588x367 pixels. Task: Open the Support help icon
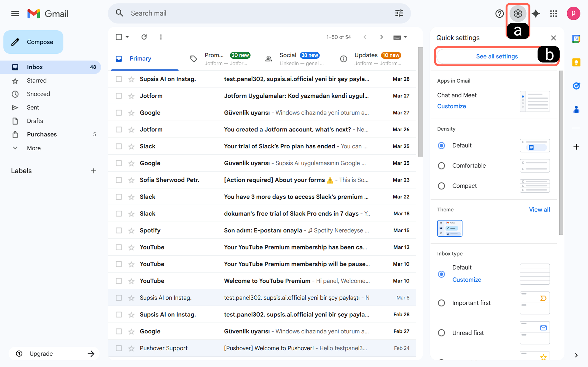click(499, 13)
